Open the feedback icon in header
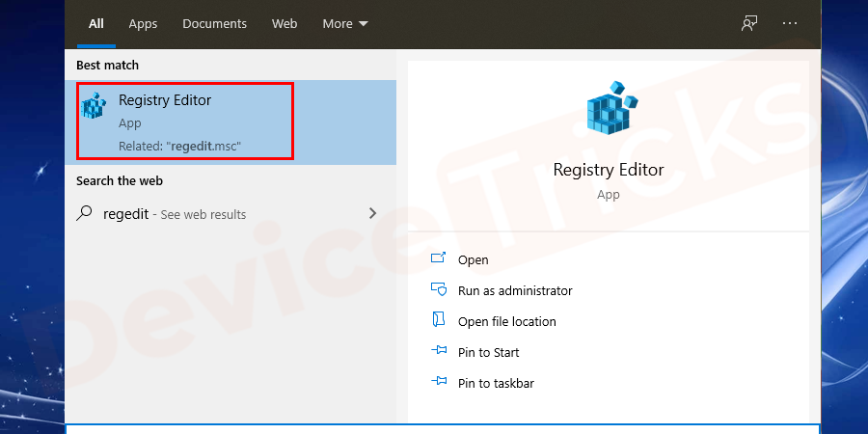This screenshot has width=868, height=434. (749, 23)
